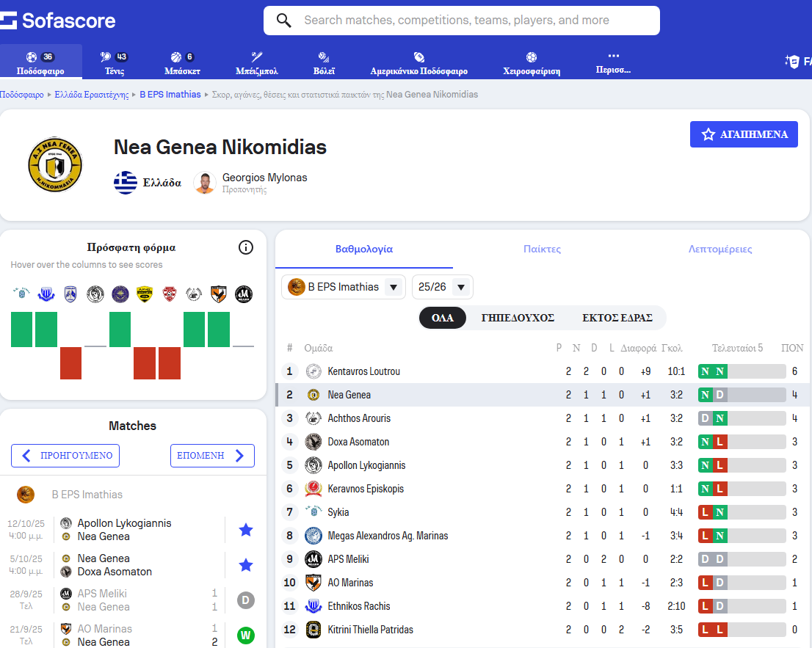Toggle star for Nea Genea vs Doxa Asomaton
The height and width of the screenshot is (648, 812).
pos(246,565)
